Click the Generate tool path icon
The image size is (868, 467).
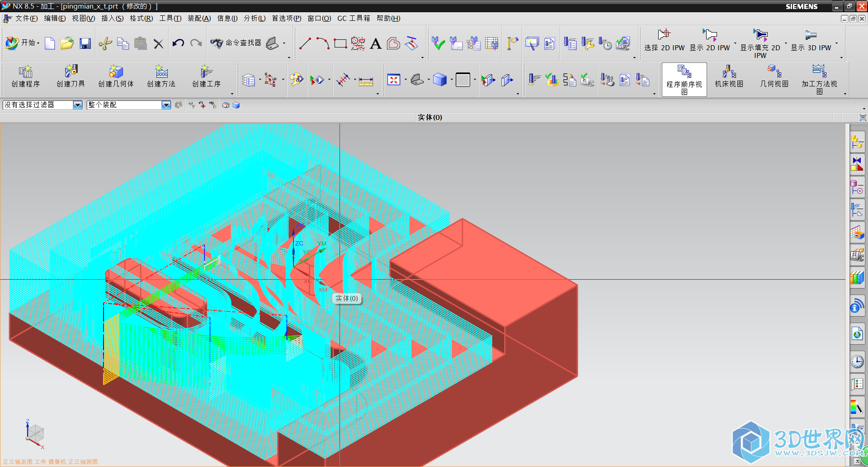point(534,80)
